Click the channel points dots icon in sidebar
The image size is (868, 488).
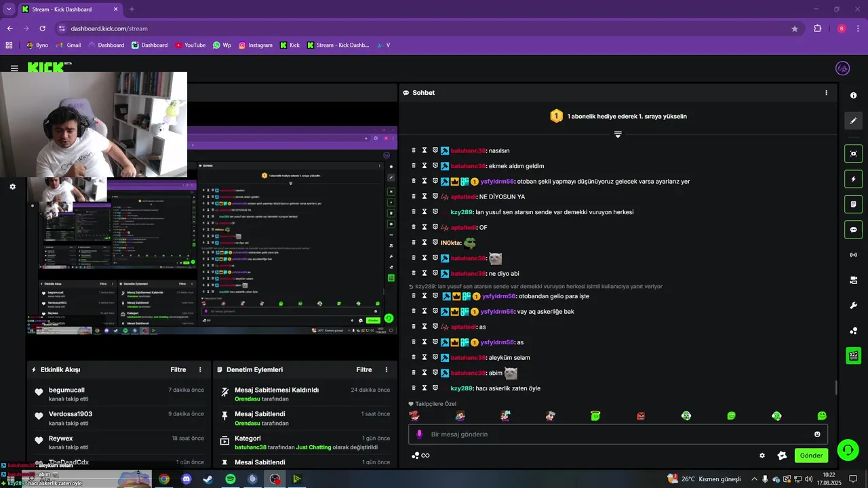[853, 331]
